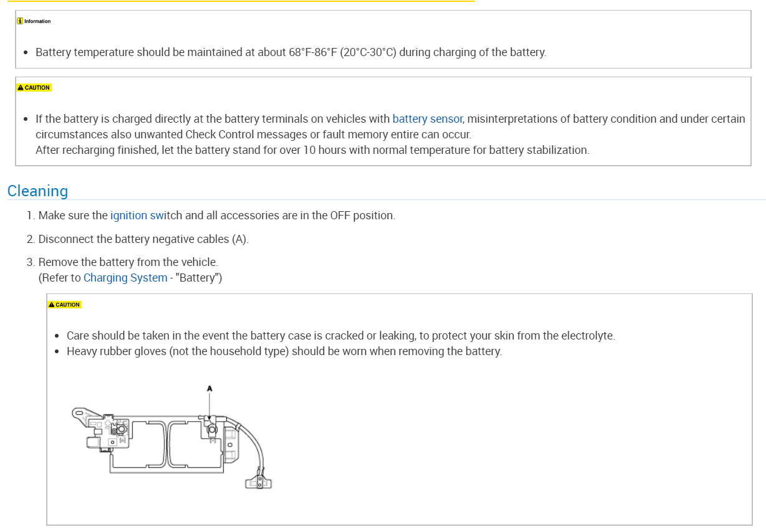Click the negative terminal under arrow A

[211, 429]
